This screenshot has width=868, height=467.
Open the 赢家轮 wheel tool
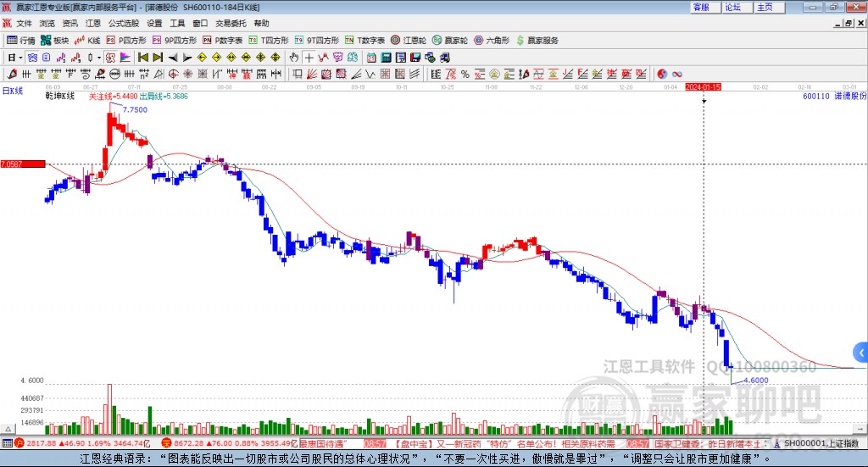coord(450,41)
